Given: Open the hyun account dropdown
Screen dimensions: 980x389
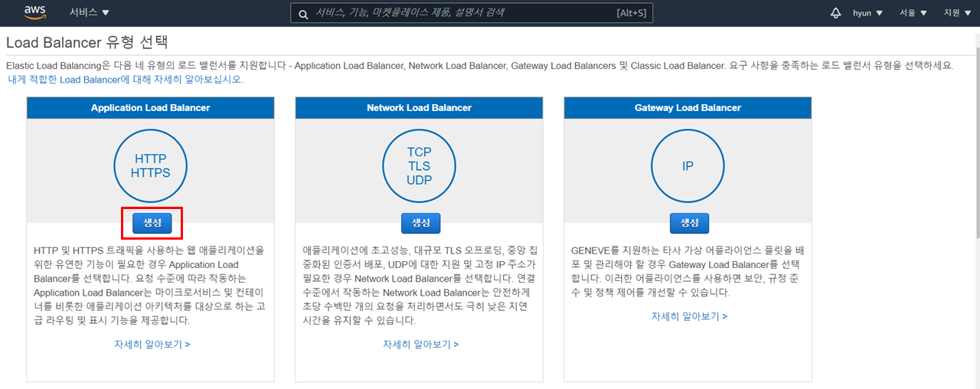Looking at the screenshot, I should (867, 13).
